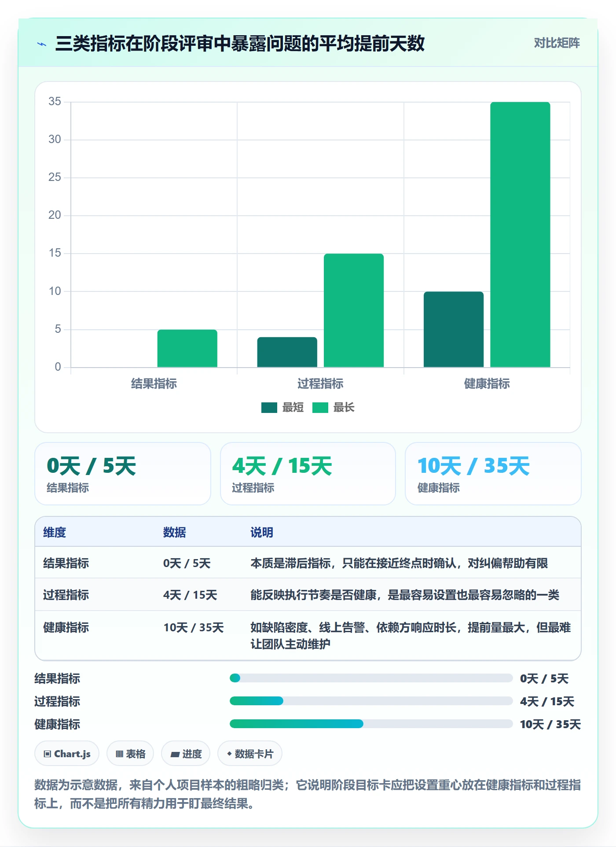Click the 10天 / 35天 table cell
The image size is (616, 847).
[194, 627]
